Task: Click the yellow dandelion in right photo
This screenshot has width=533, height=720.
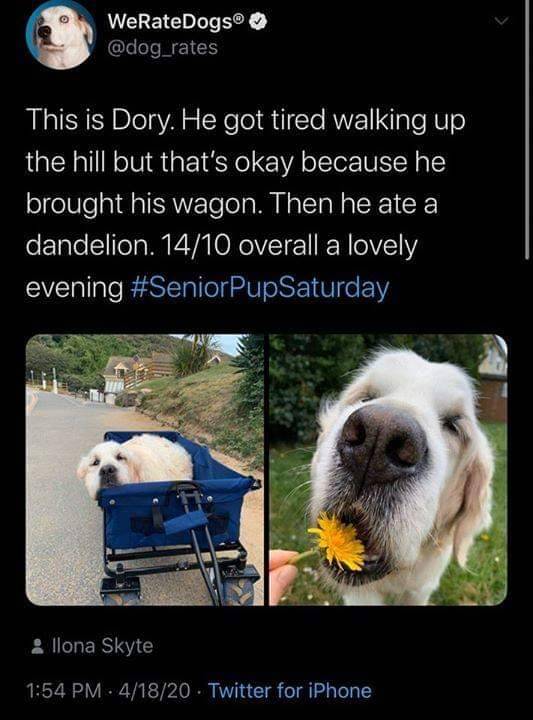Action: 337,542
